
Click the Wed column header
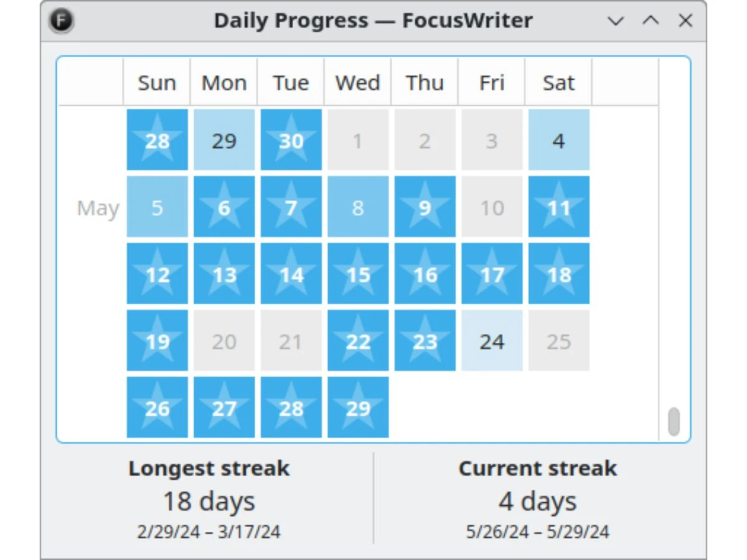click(x=358, y=82)
